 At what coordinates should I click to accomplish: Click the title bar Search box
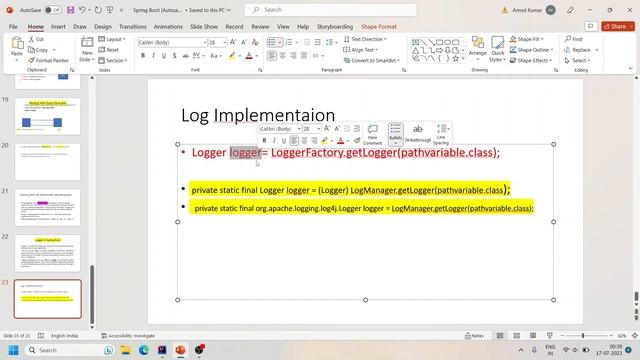pos(331,10)
